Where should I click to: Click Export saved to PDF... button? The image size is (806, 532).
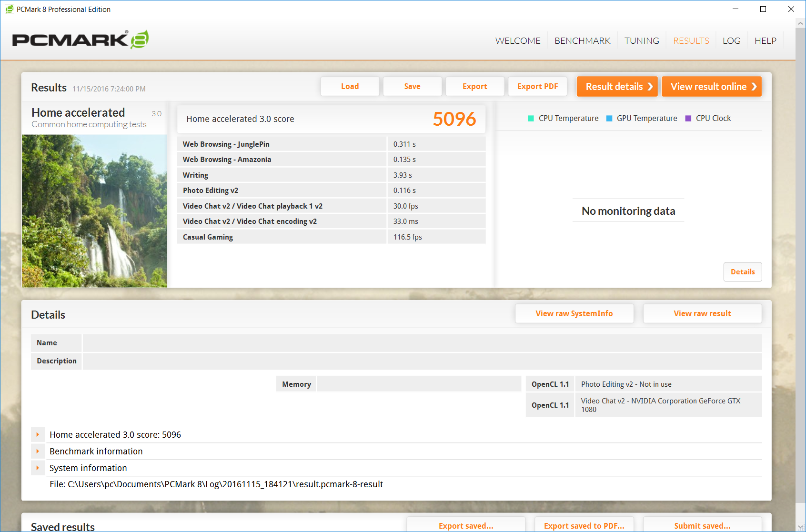584,524
